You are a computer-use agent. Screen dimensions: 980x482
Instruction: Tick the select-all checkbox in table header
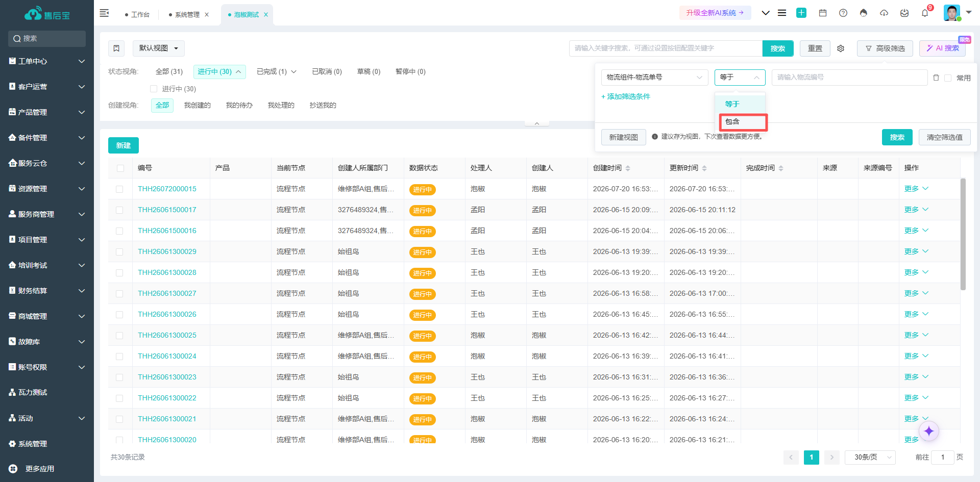(120, 168)
